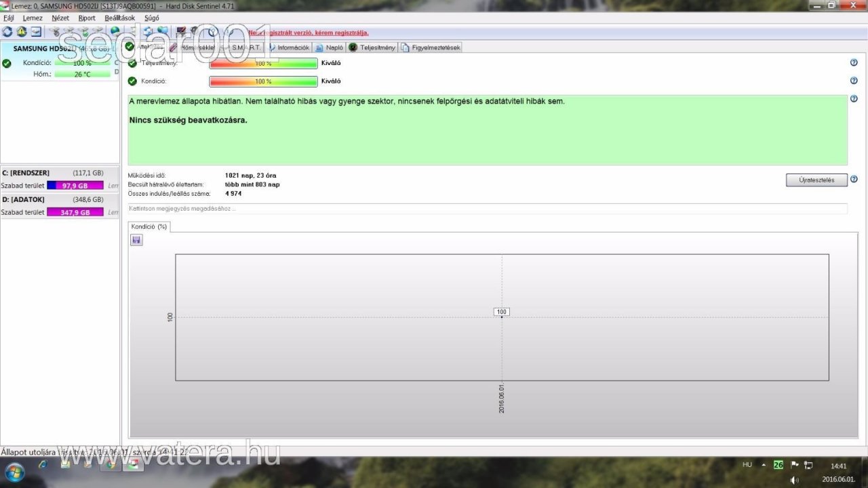Click the sidebar Hőm. 26 °C bar

(82, 74)
